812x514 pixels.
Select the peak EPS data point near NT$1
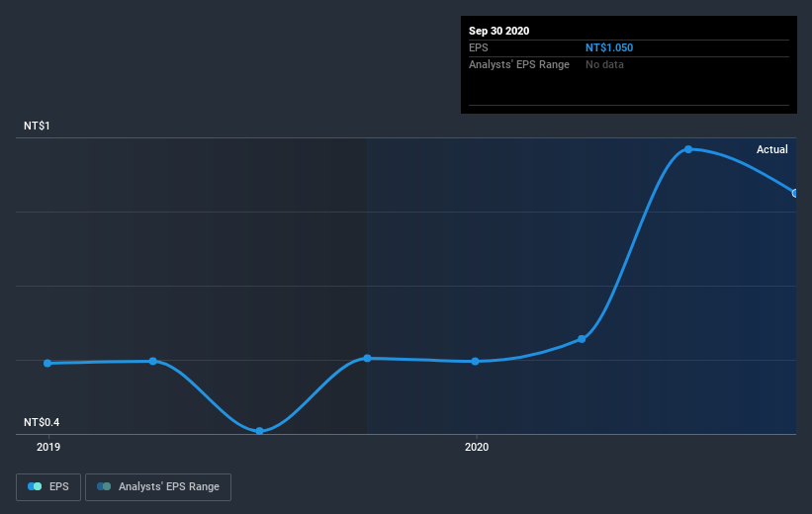point(688,149)
